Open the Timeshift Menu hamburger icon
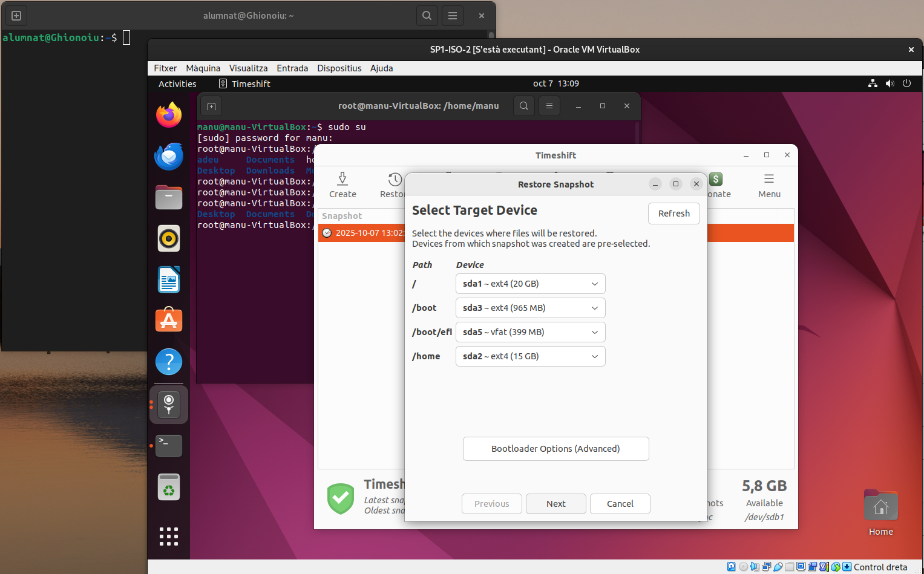Image resolution: width=924 pixels, height=574 pixels. (769, 179)
